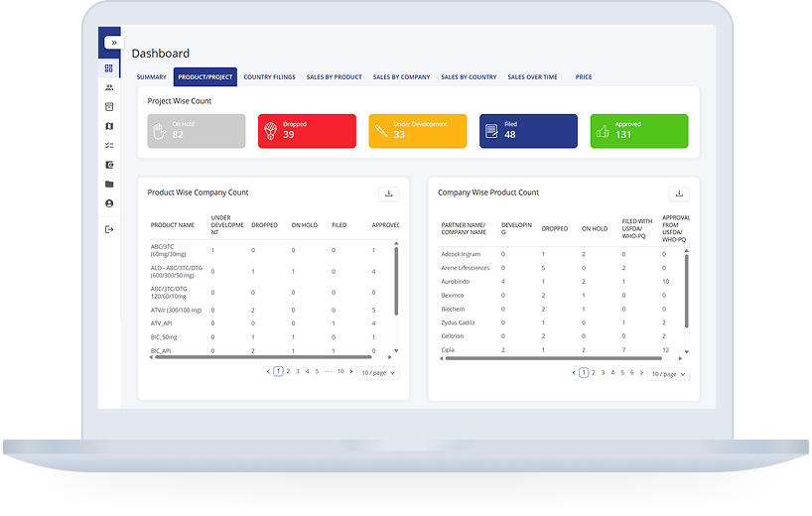Open page-size dropdown under Product Wise table
The width and height of the screenshot is (812, 516).
(378, 373)
